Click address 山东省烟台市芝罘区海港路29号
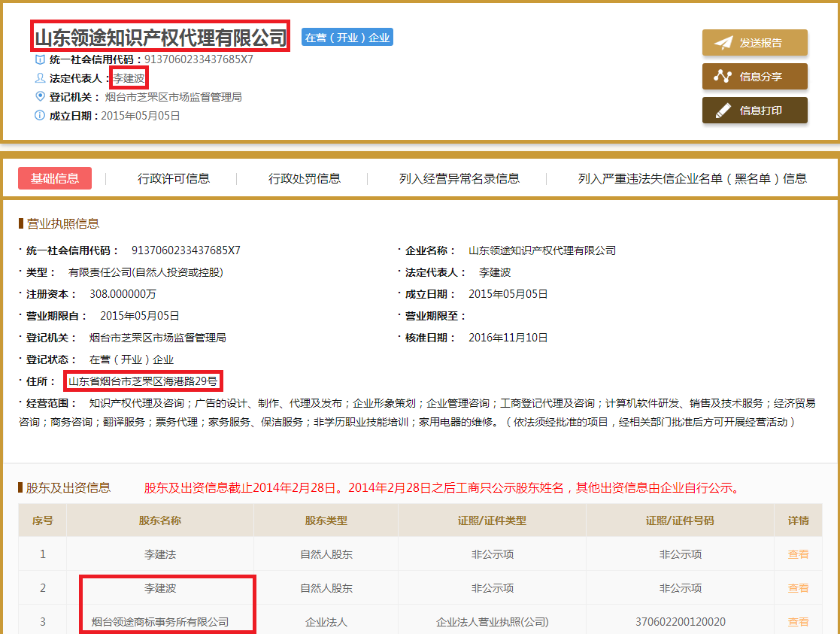 point(143,381)
